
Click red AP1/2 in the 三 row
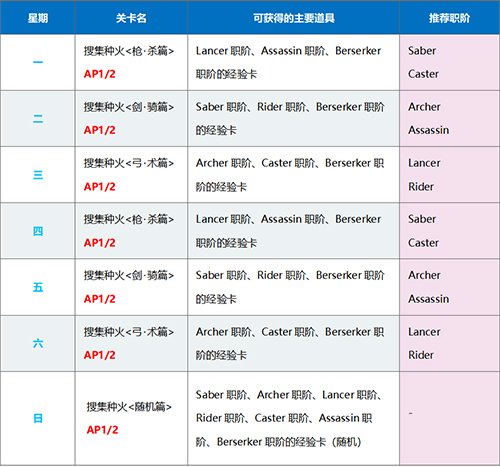click(100, 187)
